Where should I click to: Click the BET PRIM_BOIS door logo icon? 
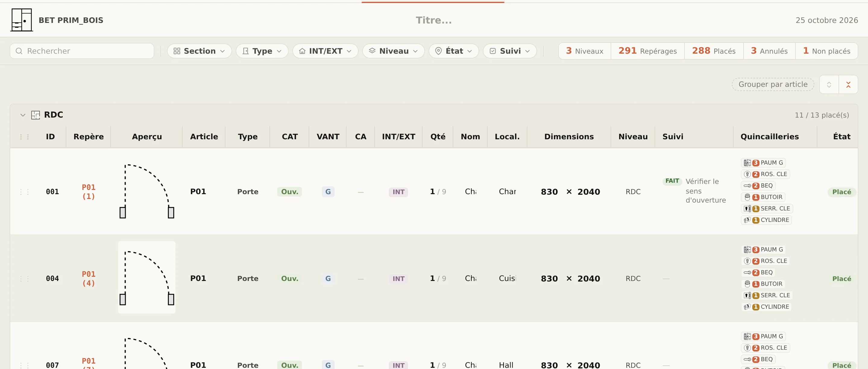point(22,20)
